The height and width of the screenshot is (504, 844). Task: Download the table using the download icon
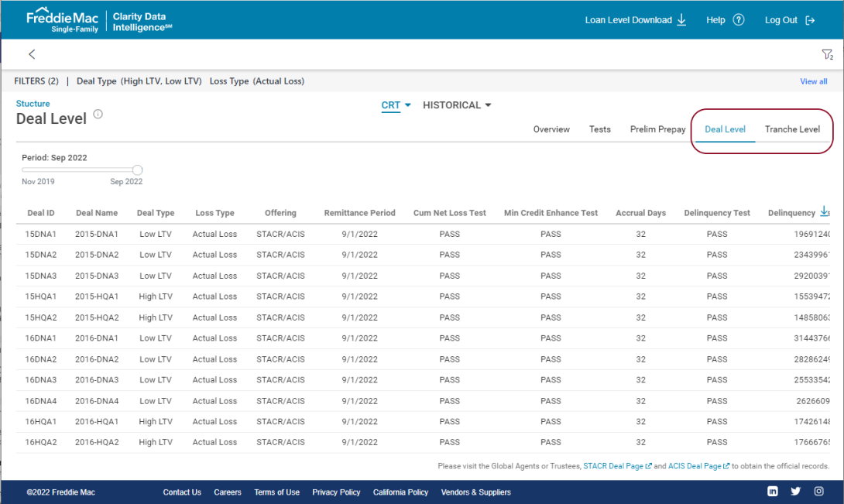[825, 211]
